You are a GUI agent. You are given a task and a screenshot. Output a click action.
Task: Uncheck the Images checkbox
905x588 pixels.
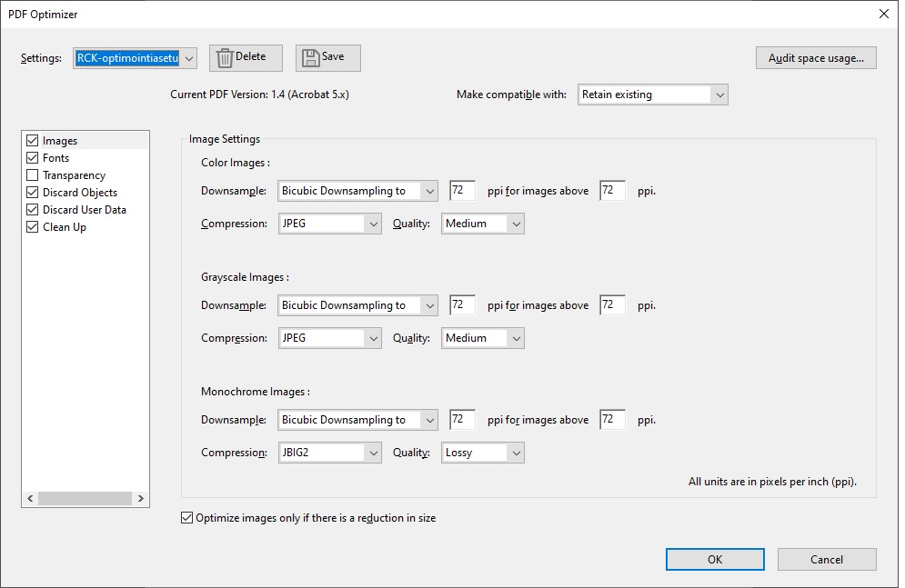pos(32,140)
